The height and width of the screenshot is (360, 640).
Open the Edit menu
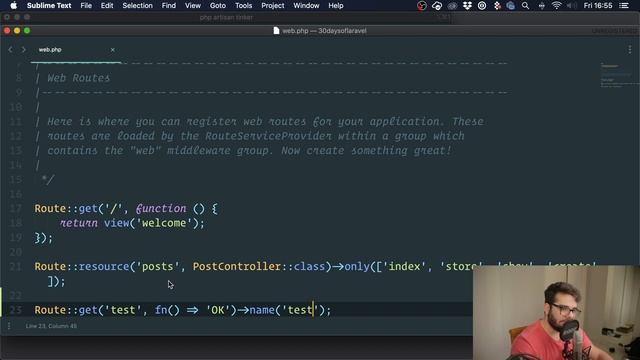tap(107, 6)
